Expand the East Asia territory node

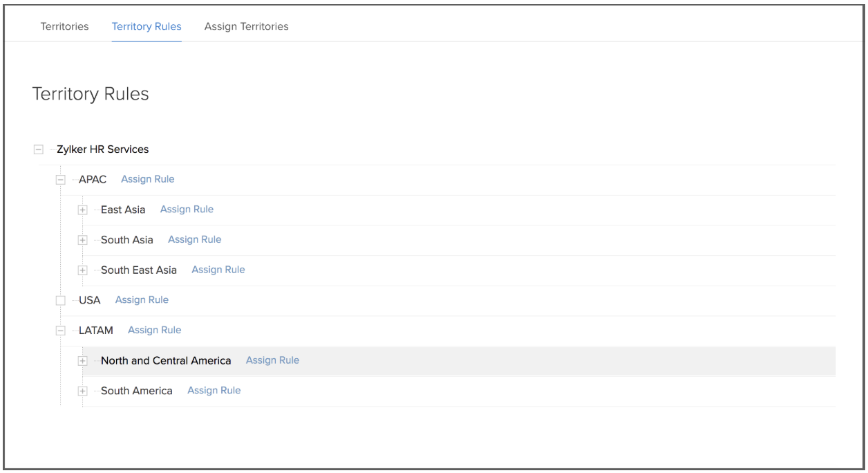82,210
